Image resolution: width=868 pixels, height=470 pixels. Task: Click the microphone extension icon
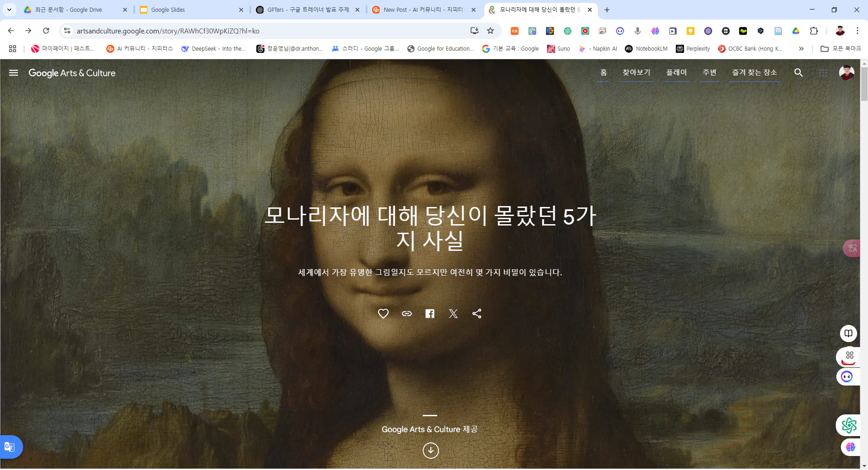(637, 31)
